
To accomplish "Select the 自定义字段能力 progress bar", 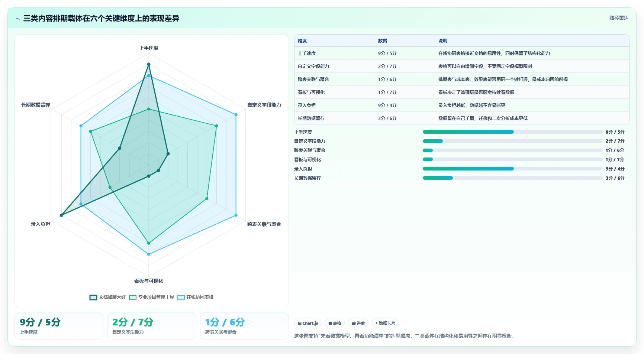I will tap(512, 141).
